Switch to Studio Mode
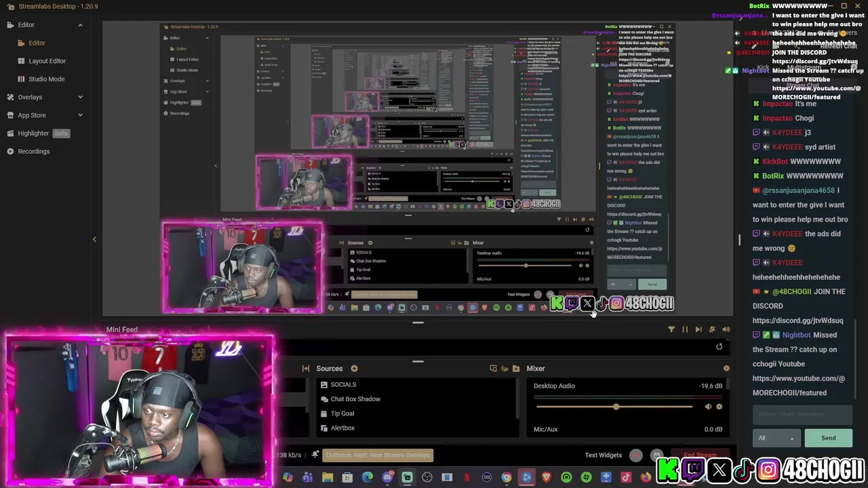This screenshot has width=868, height=488. click(46, 79)
